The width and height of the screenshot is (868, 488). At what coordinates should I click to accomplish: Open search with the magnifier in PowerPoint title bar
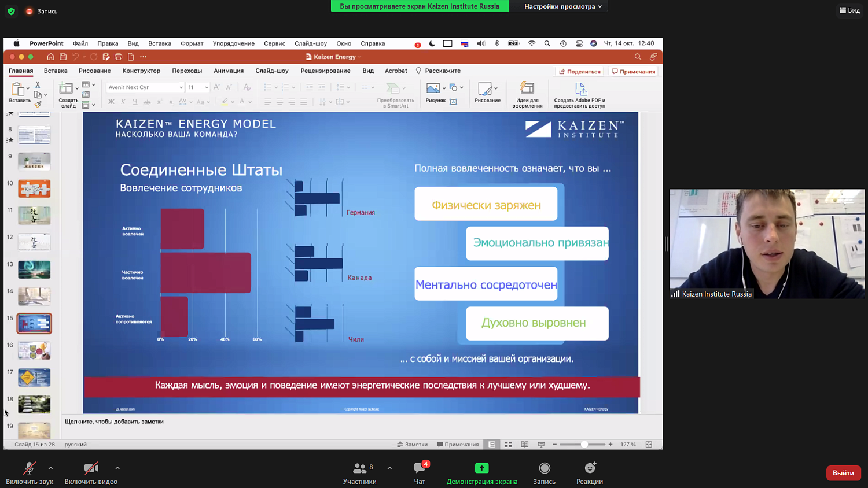(638, 57)
